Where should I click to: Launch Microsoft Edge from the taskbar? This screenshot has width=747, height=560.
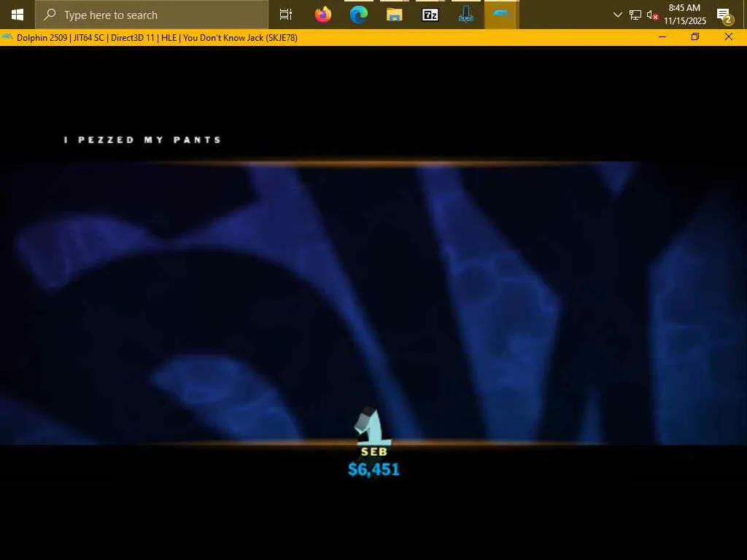point(359,15)
